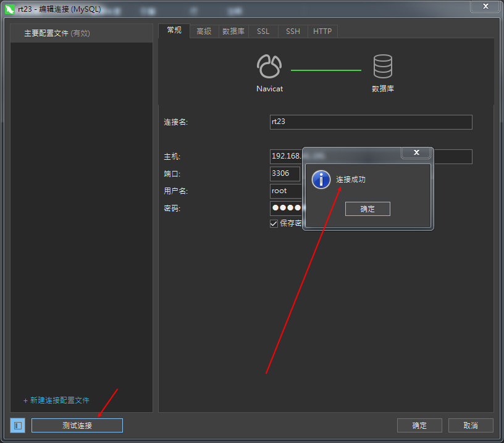Click the Navicat app icon in title bar
Image resolution: width=504 pixels, height=443 pixels.
pos(10,9)
